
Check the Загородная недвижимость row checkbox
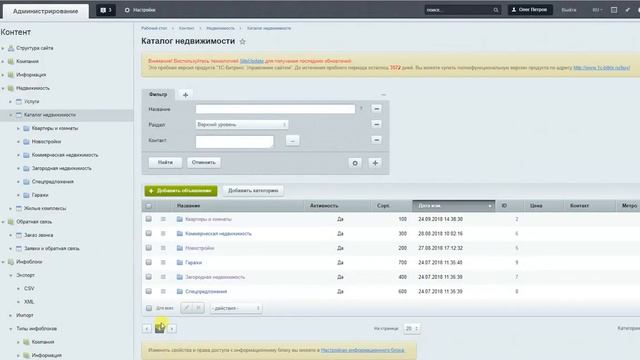point(149,277)
